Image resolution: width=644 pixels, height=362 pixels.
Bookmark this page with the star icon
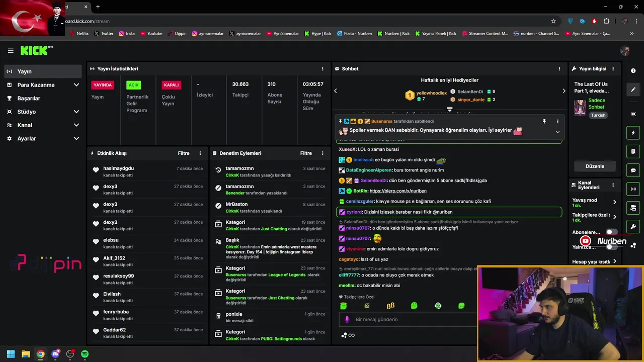click(x=553, y=21)
